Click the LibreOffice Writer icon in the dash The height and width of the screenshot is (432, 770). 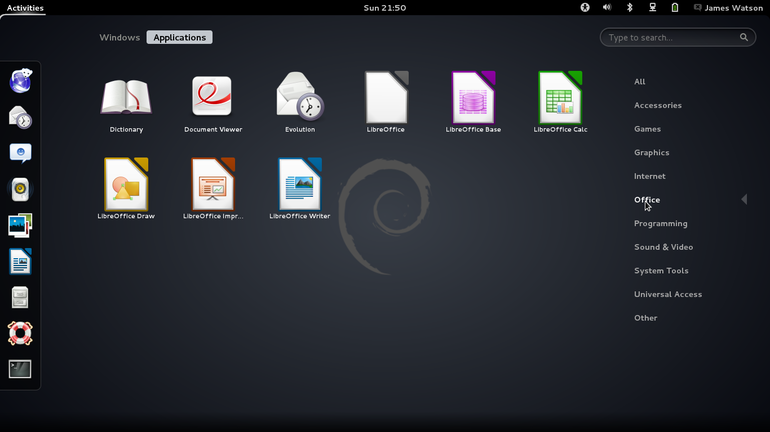click(x=20, y=261)
